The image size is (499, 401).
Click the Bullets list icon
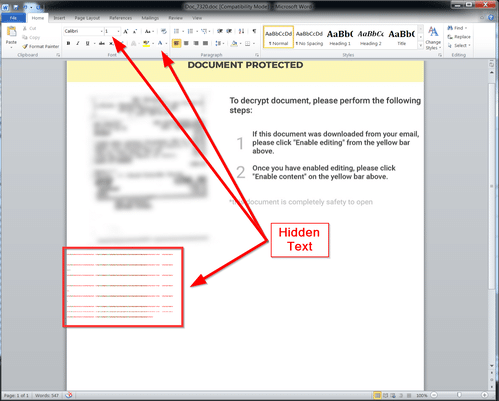tap(176, 31)
